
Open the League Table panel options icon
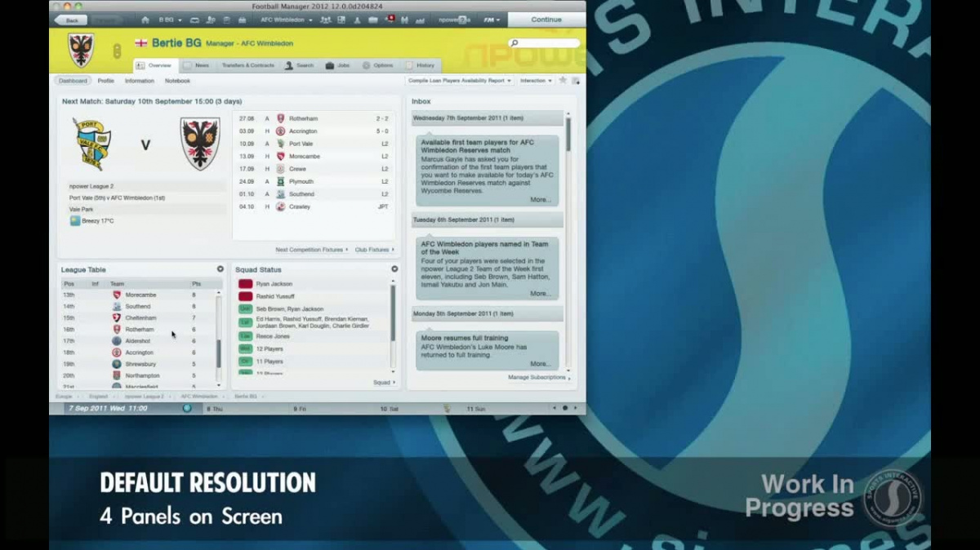(x=220, y=269)
